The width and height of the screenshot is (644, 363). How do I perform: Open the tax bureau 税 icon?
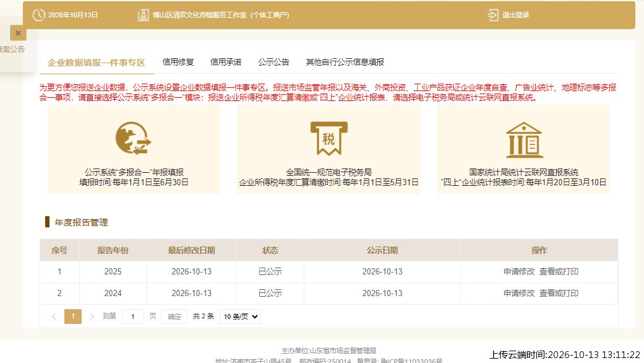click(x=329, y=138)
